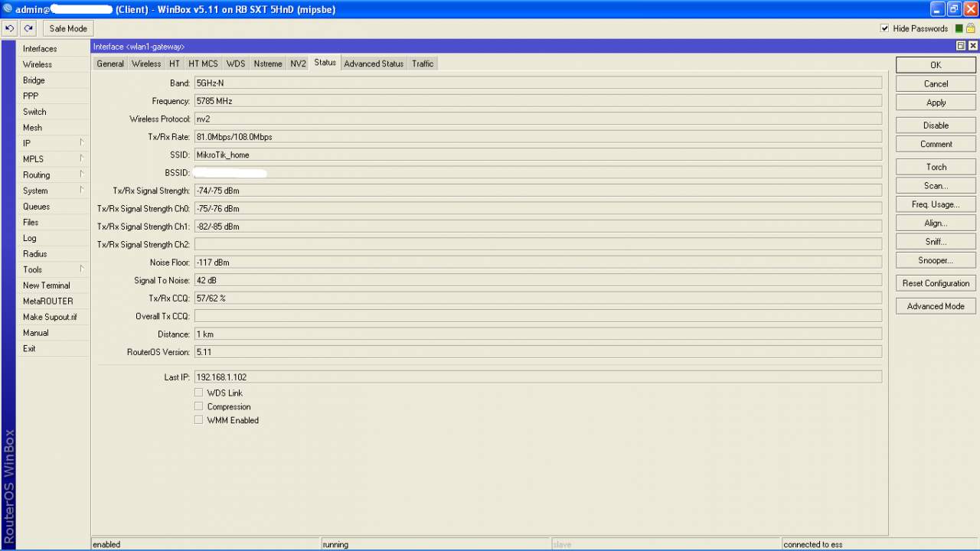The image size is (980, 551).
Task: Click the 'connected to ess' status text
Action: tap(813, 545)
